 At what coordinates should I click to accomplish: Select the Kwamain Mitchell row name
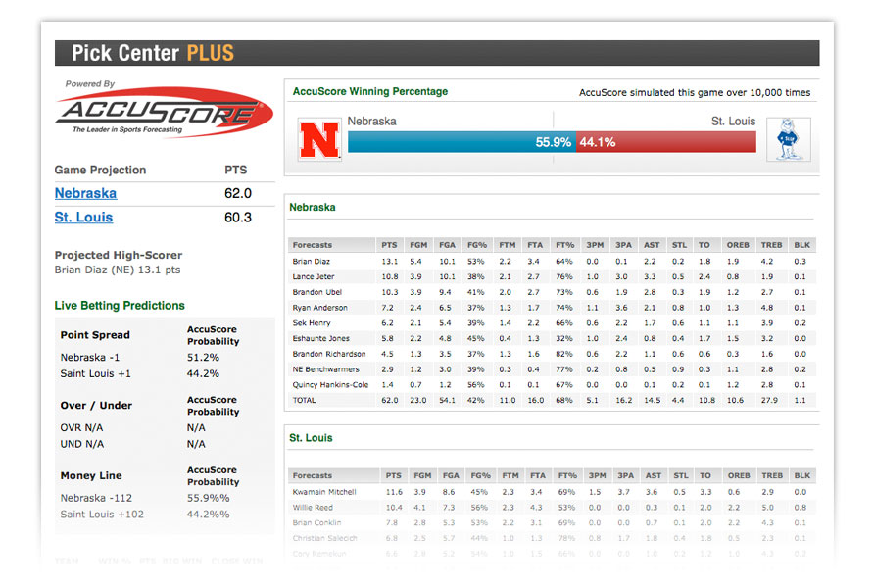(324, 492)
